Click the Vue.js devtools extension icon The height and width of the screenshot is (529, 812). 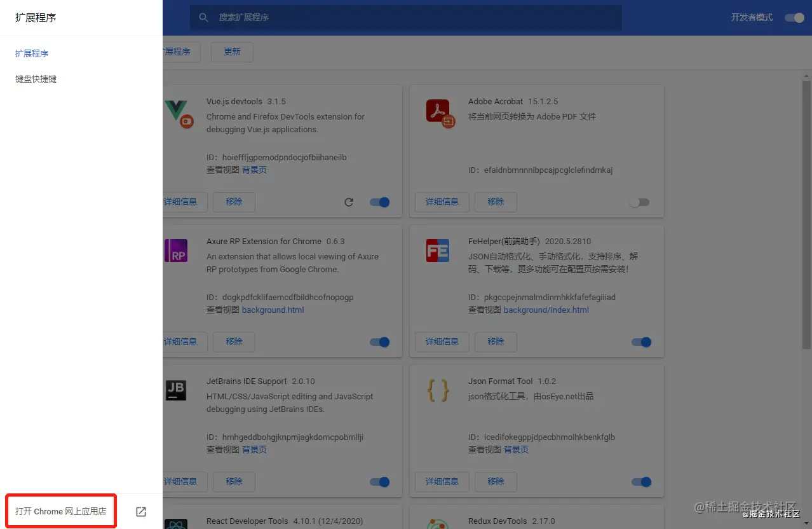[178, 113]
